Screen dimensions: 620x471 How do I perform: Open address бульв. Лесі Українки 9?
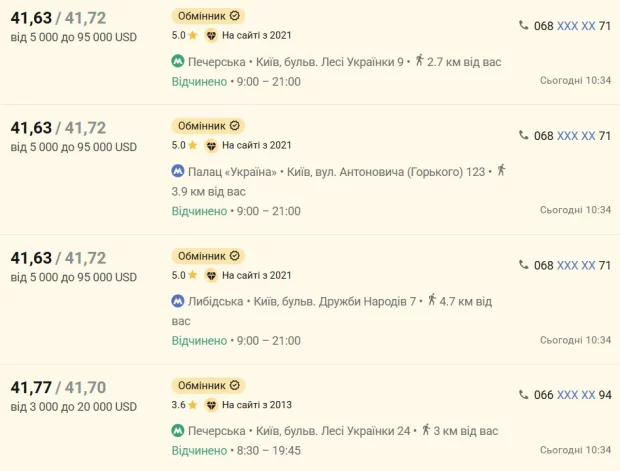(330, 62)
